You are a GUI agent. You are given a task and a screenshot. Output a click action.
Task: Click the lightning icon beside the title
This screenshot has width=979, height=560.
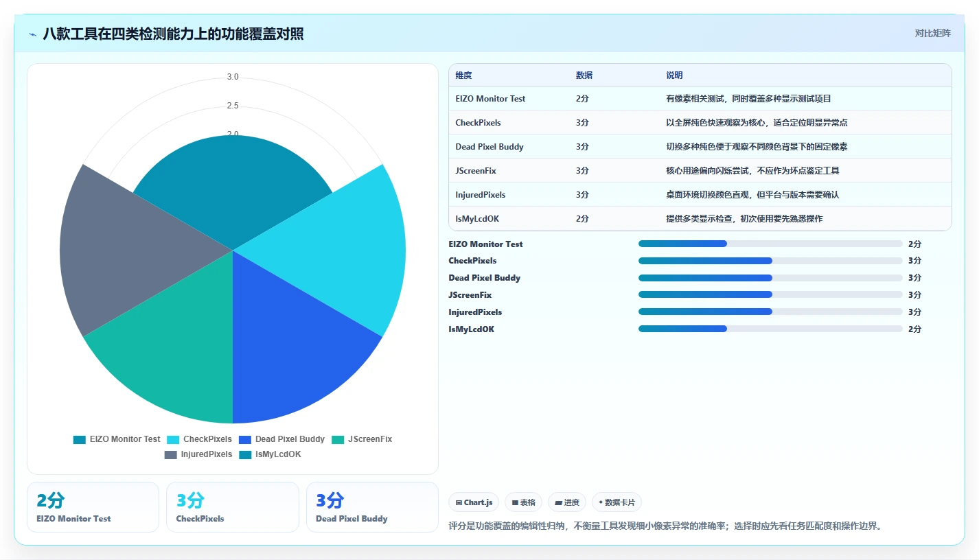33,34
